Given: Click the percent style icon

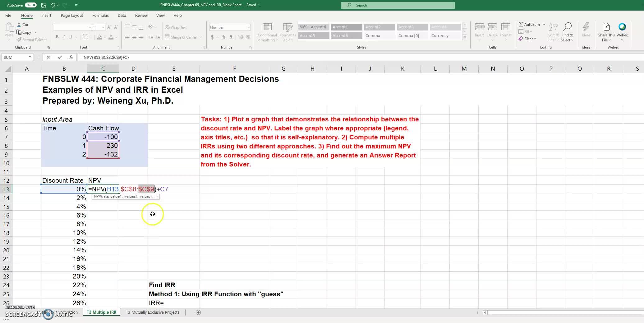Looking at the screenshot, I should 224,37.
